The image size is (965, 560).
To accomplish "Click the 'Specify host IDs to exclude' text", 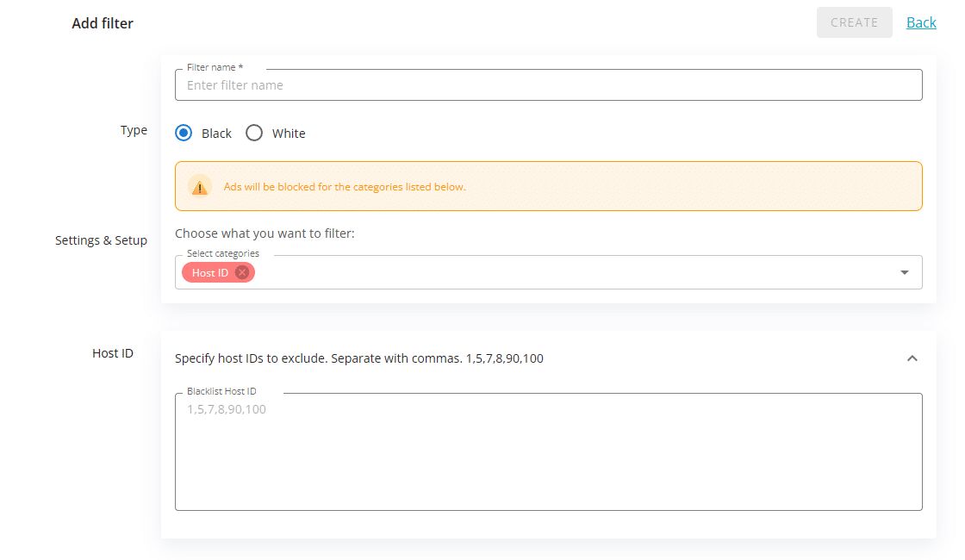I will point(358,358).
